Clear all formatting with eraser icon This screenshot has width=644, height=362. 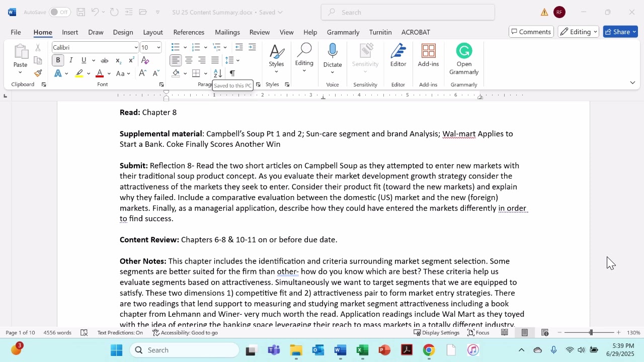145,60
